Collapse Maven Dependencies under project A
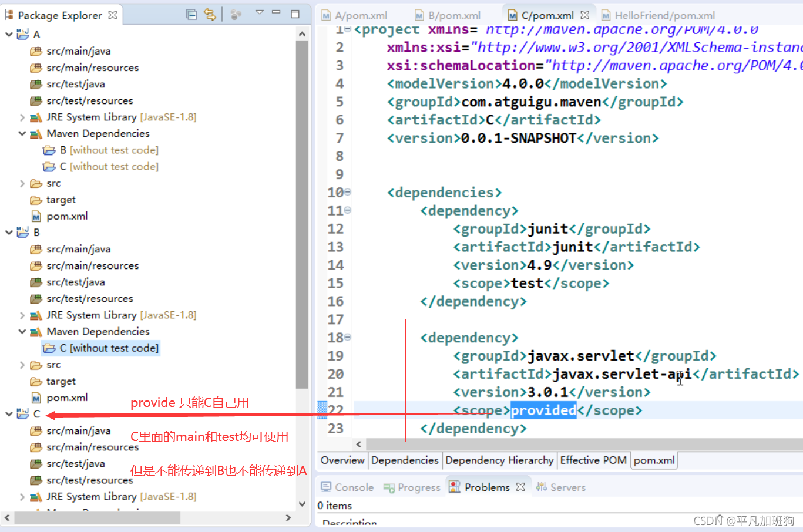The height and width of the screenshot is (532, 803). [22, 134]
